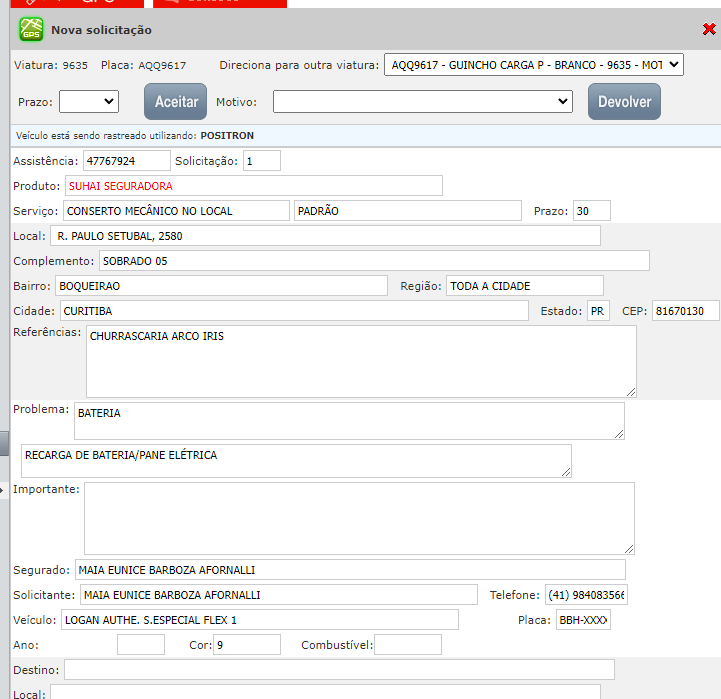Click the CEP field

pos(685,311)
